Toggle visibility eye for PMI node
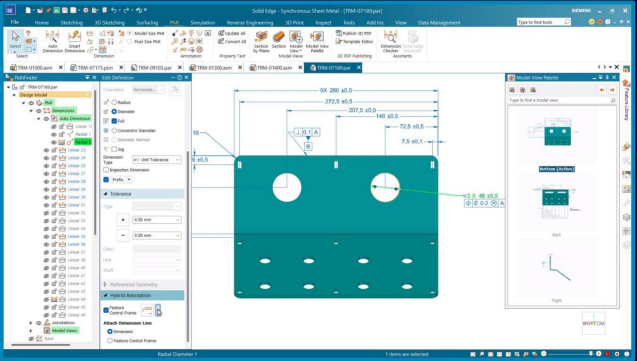The height and width of the screenshot is (361, 637). [x=31, y=103]
